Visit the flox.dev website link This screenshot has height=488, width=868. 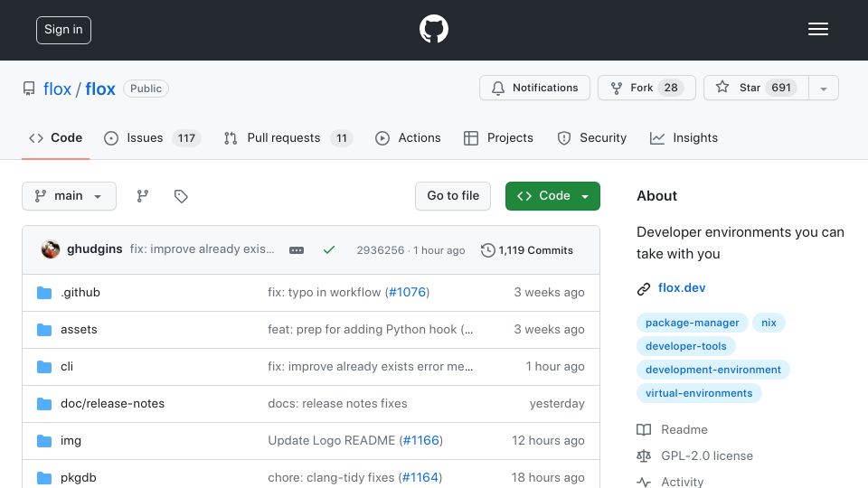(682, 287)
